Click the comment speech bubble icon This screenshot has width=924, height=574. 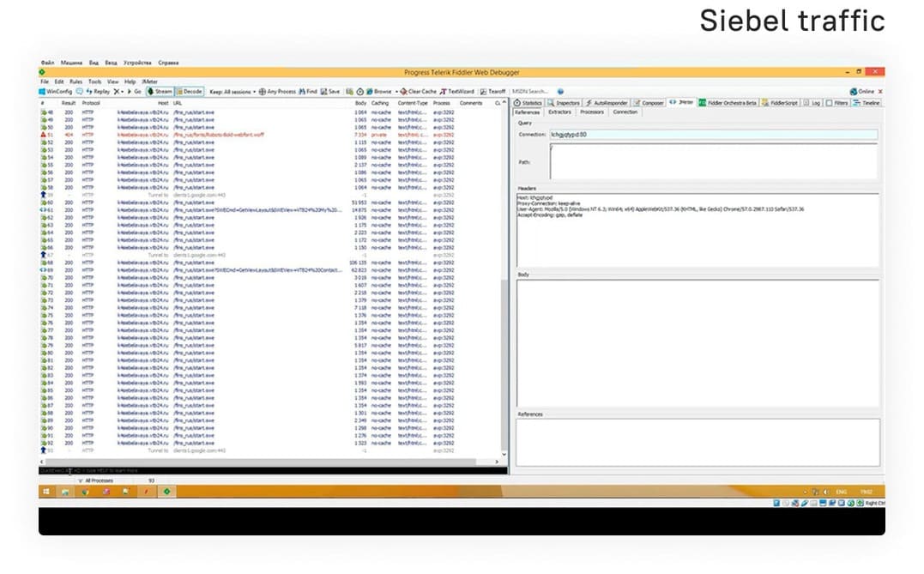coord(80,91)
